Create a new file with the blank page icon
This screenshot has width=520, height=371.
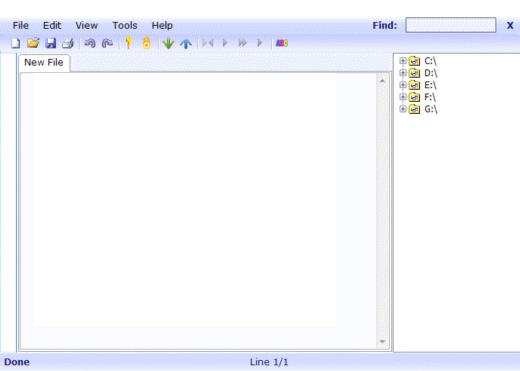(15, 43)
